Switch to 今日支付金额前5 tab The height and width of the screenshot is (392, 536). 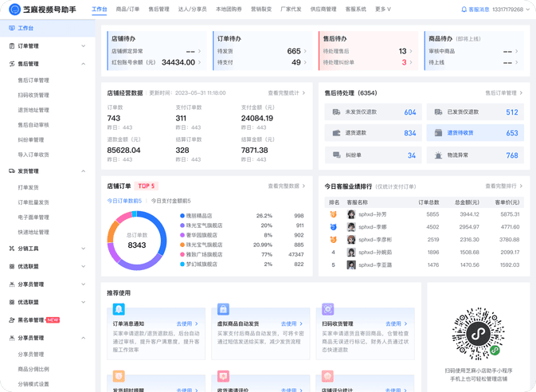tap(170, 201)
